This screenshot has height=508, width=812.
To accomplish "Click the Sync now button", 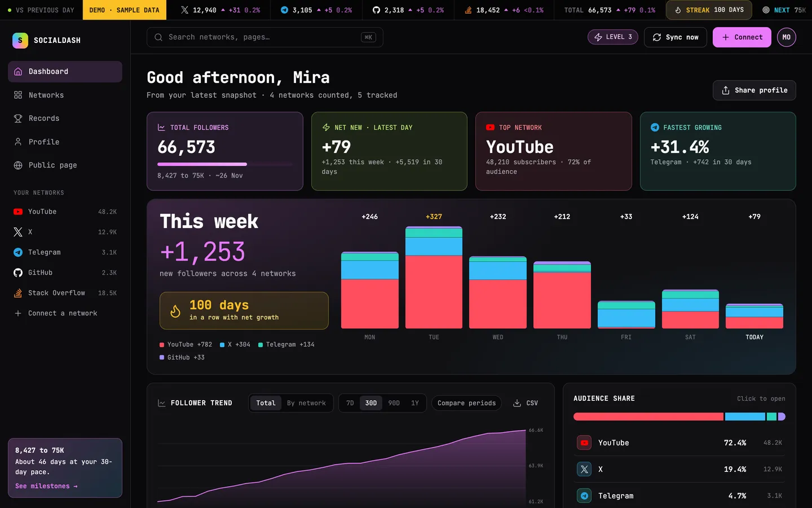I will [x=676, y=37].
